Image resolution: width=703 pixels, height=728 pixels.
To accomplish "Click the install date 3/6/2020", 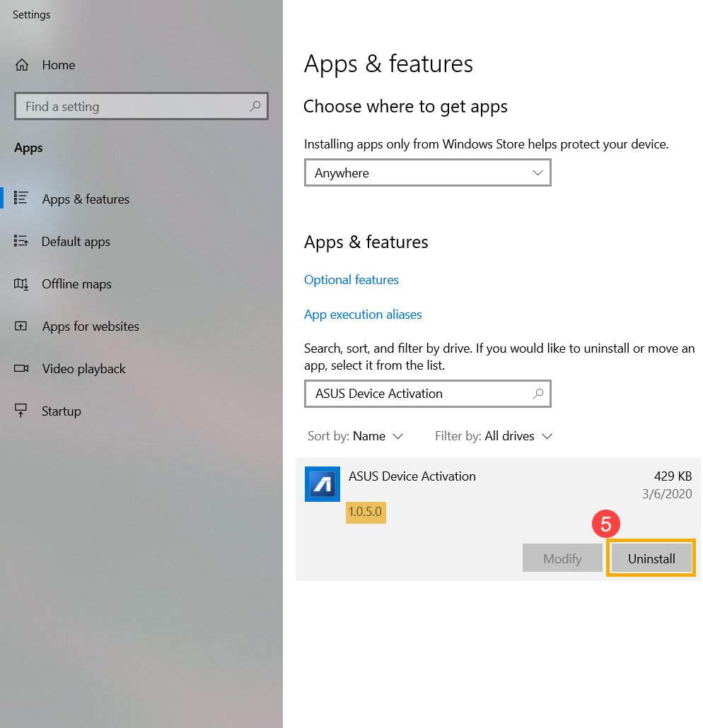I will click(667, 494).
